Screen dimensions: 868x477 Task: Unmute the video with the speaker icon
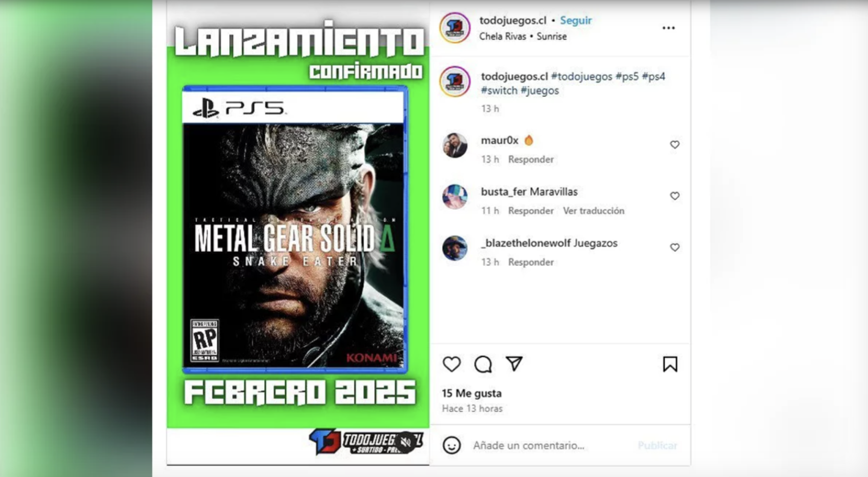click(406, 442)
